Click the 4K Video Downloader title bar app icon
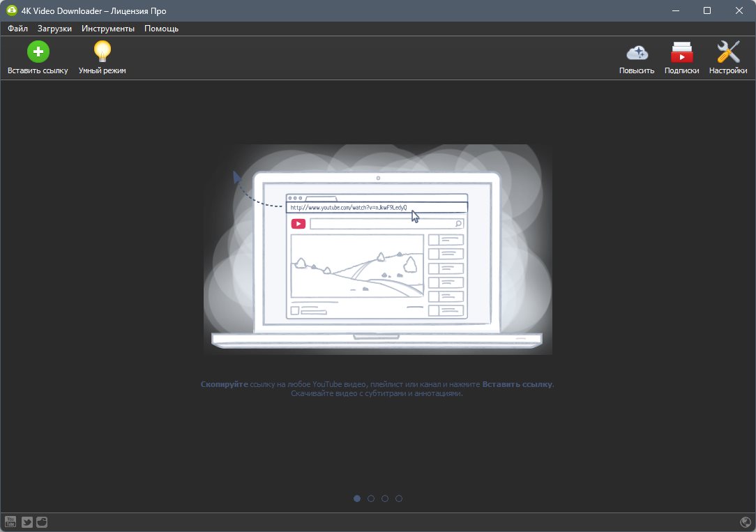This screenshot has height=532, width=756. [x=12, y=10]
